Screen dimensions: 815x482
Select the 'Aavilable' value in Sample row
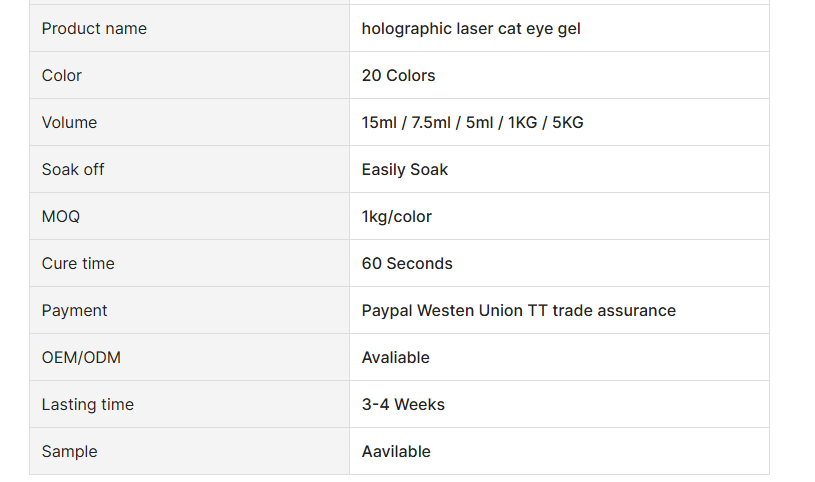click(396, 451)
